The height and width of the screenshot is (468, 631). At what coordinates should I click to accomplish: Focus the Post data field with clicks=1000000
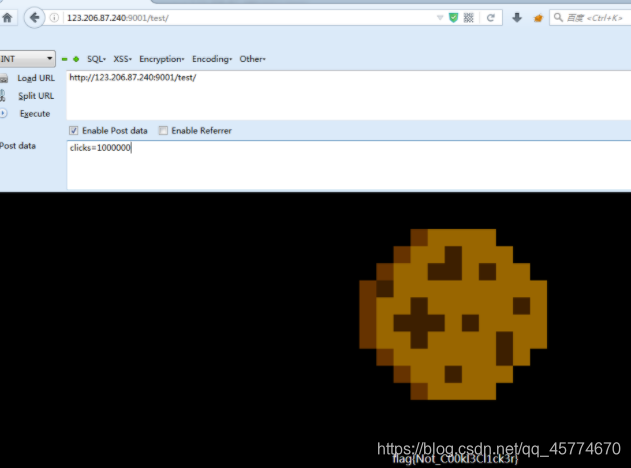tap(348, 165)
